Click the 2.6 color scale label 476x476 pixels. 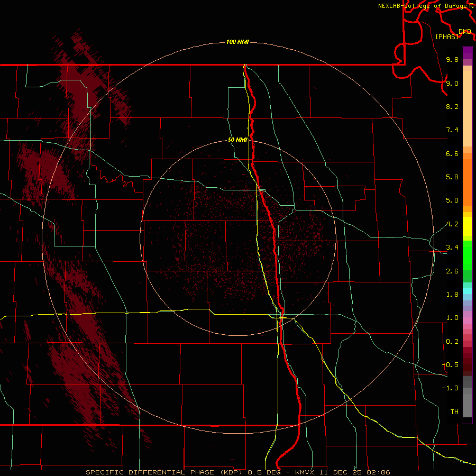point(452,271)
